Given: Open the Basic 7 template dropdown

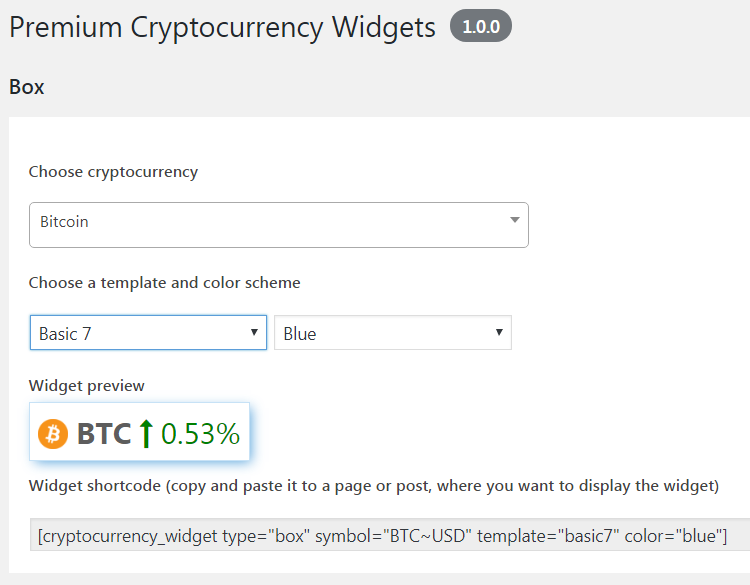Looking at the screenshot, I should click(148, 333).
